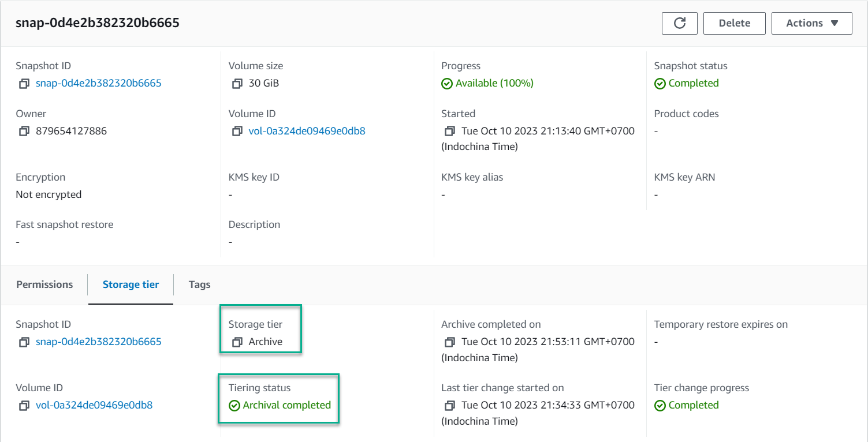Image resolution: width=868 pixels, height=442 pixels.
Task: Click the Product codes label
Action: click(x=686, y=114)
